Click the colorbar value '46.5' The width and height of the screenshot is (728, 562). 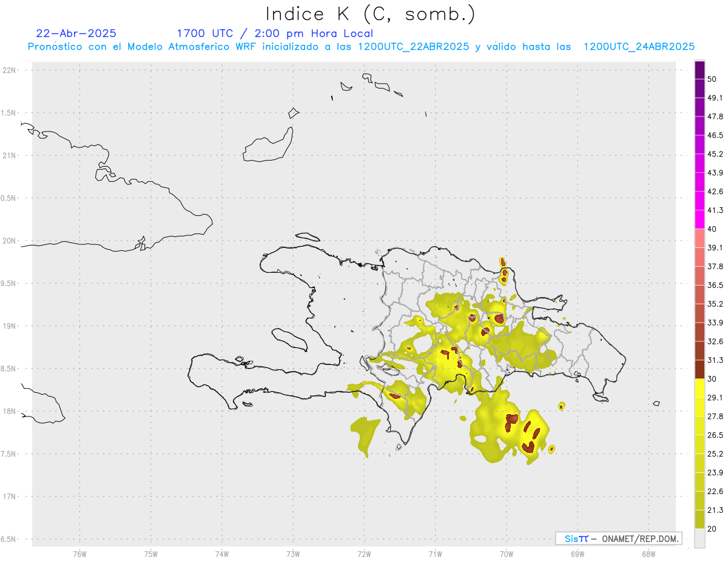pyautogui.click(x=715, y=135)
